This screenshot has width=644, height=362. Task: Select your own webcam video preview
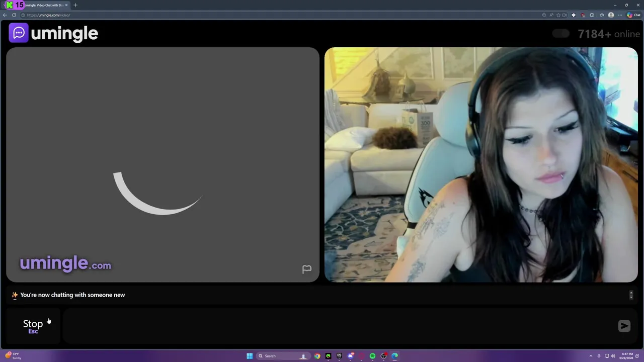[x=481, y=165]
